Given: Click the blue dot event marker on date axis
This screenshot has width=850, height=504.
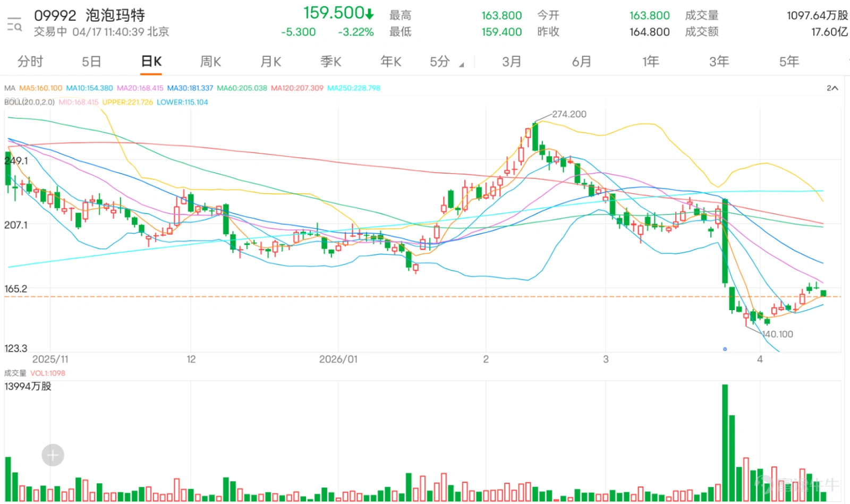Looking at the screenshot, I should click(725, 349).
